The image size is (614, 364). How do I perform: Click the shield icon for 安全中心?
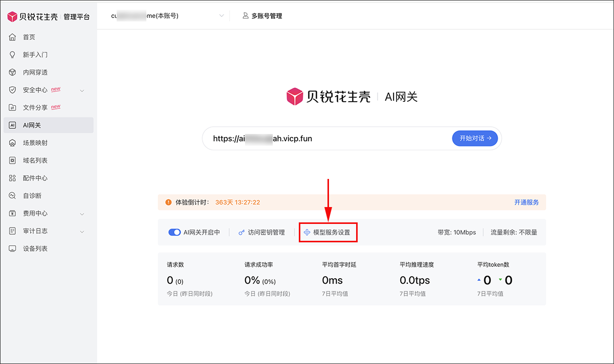click(13, 90)
